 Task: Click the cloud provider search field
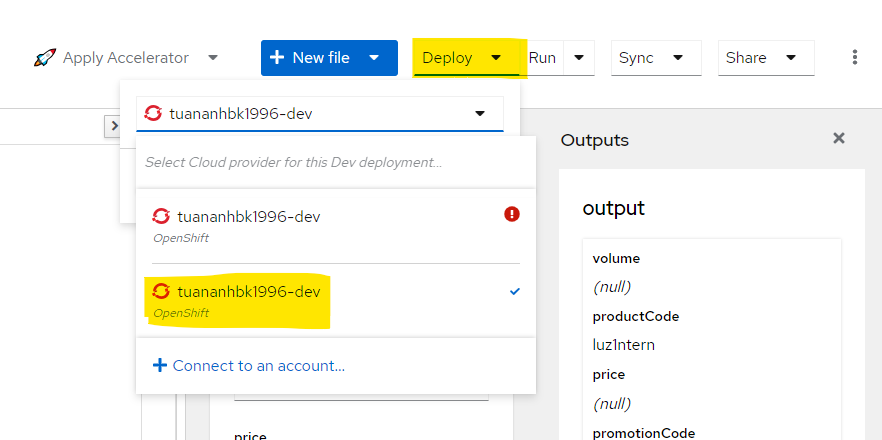[335, 163]
